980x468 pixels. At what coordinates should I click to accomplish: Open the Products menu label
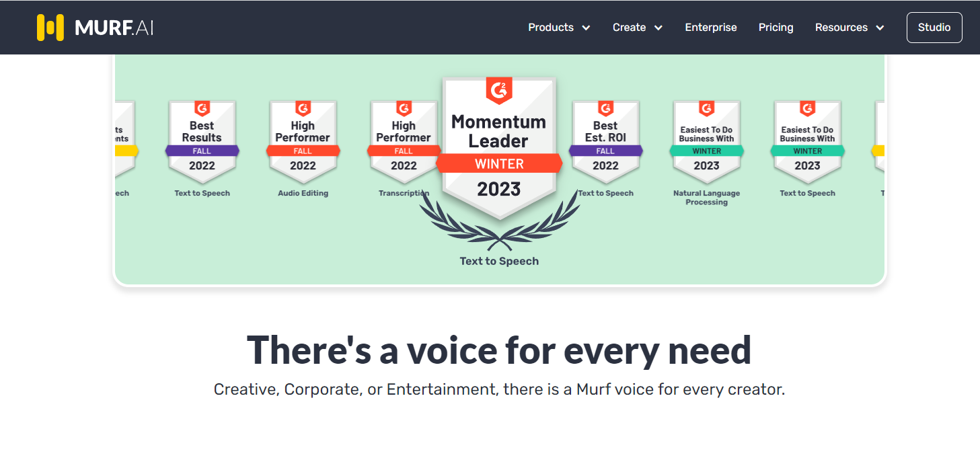pos(551,28)
